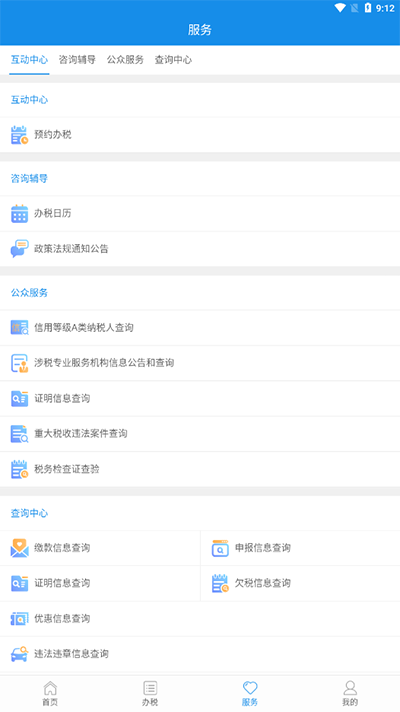Open 信用等级A类纳税人查询 entry text

(x=84, y=327)
